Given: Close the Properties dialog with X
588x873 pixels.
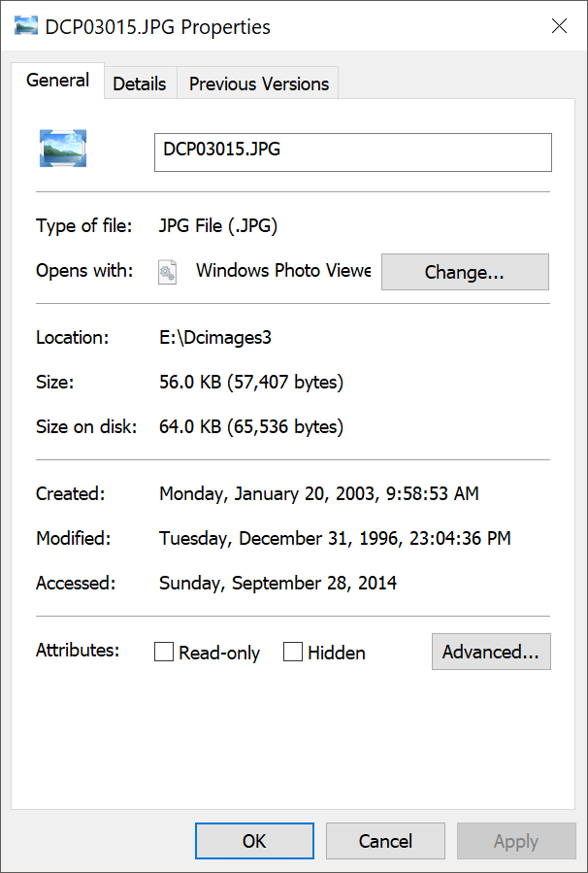Looking at the screenshot, I should [x=560, y=26].
